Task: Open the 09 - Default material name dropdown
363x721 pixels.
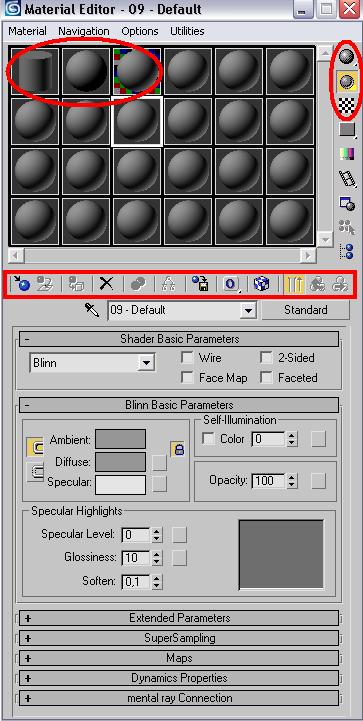Action: [x=248, y=310]
